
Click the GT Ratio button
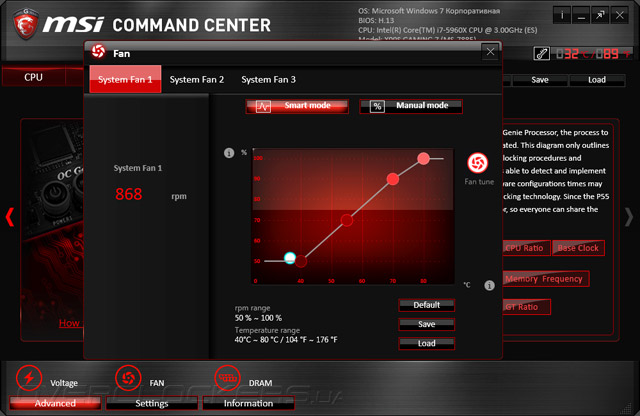525,307
